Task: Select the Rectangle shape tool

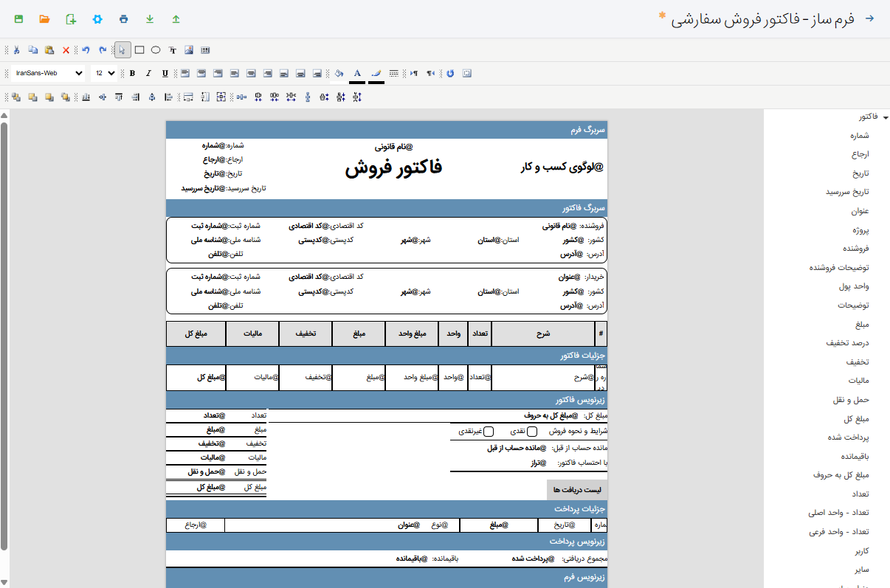Action: click(x=139, y=50)
